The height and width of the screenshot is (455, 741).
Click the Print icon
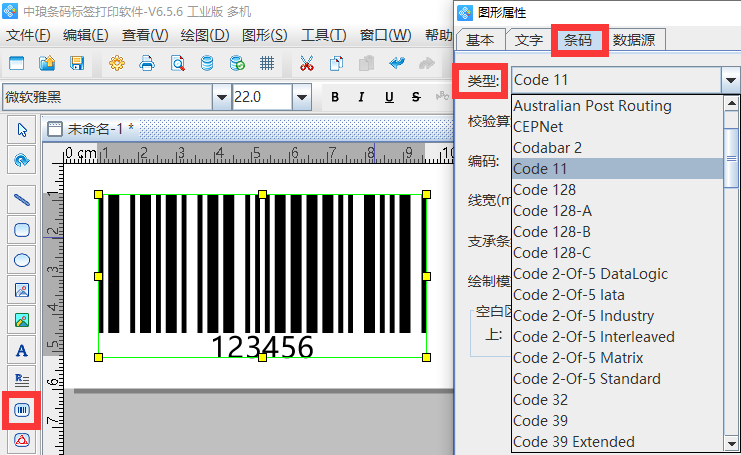tap(147, 63)
